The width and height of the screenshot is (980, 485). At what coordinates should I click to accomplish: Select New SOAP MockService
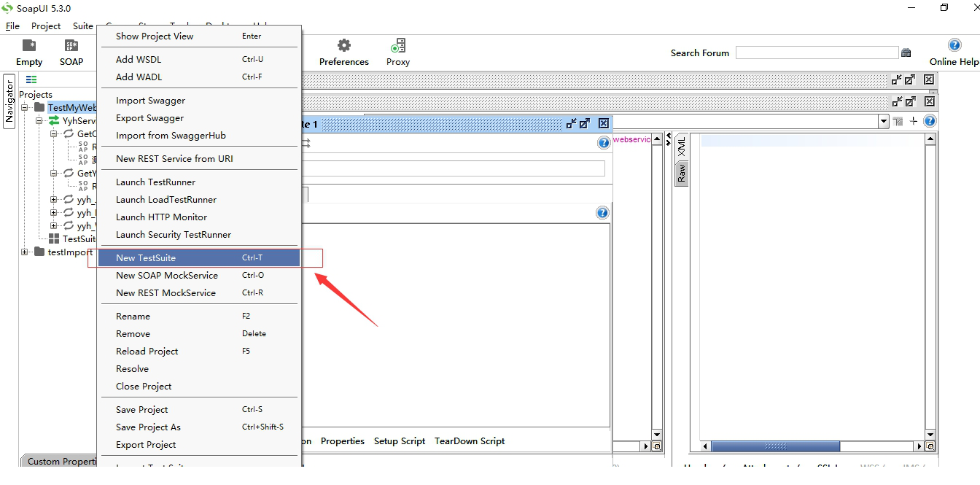pyautogui.click(x=198, y=275)
